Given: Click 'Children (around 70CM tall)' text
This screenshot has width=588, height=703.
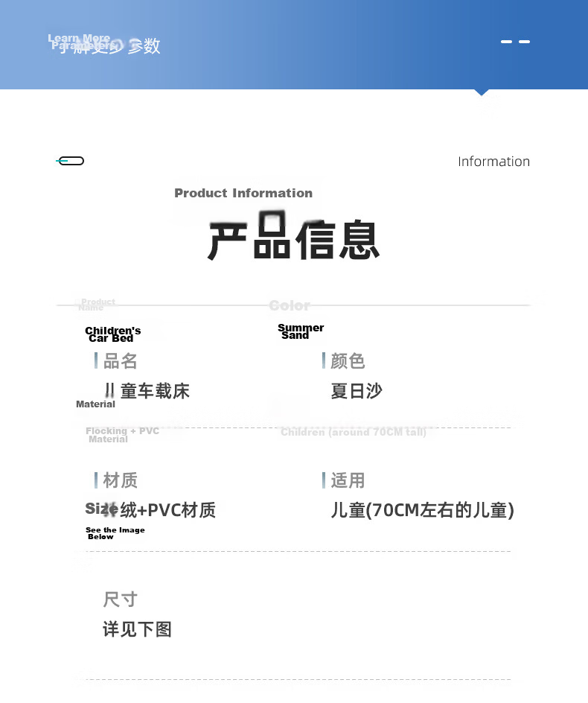Looking at the screenshot, I should pos(354,432).
